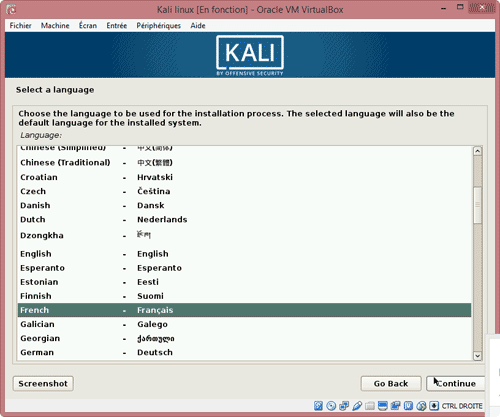This screenshot has width=500, height=417.
Task: Click the optical disc status icon
Action: tap(331, 406)
